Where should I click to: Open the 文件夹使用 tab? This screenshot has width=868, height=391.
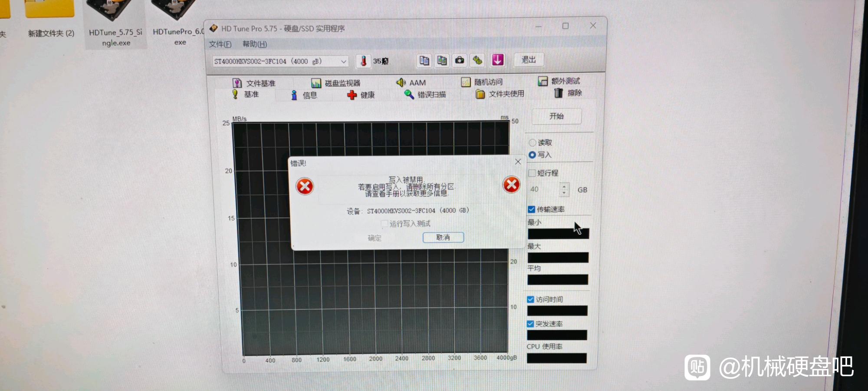coord(500,94)
